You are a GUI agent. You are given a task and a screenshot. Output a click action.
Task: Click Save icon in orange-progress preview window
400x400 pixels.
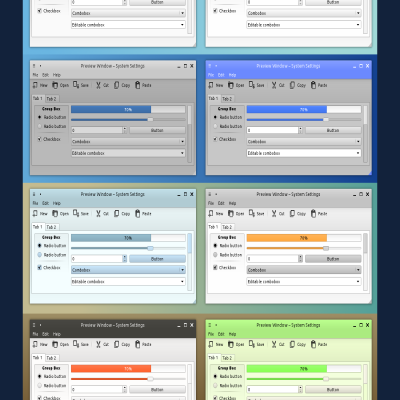(x=252, y=213)
